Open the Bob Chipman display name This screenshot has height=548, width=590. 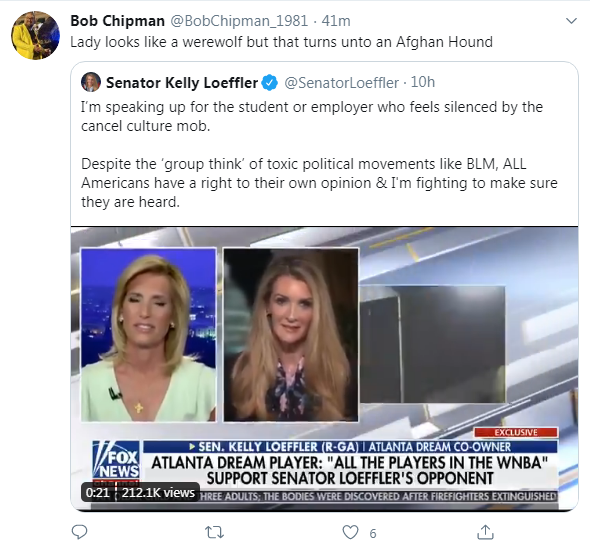click(x=117, y=21)
